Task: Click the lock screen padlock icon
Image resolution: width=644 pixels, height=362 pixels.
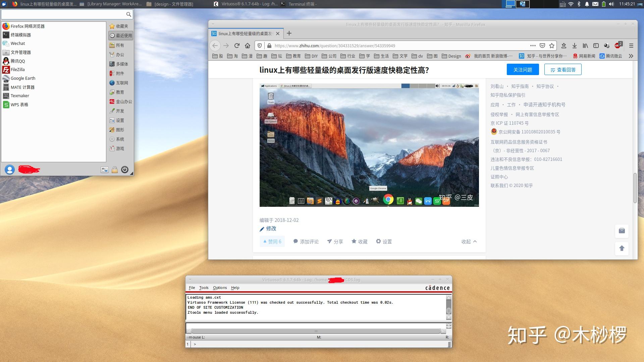Action: 115,170
